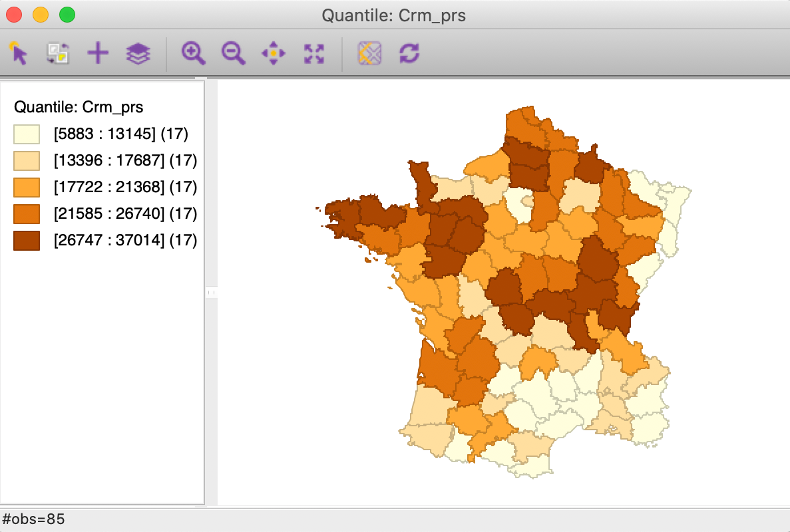
Task: Select the arrow selection tool
Action: tap(19, 53)
